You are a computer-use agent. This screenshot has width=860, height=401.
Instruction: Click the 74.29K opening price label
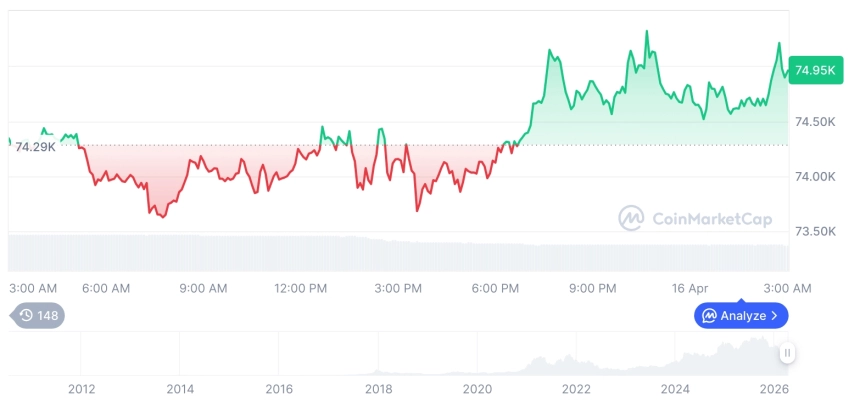[x=35, y=147]
